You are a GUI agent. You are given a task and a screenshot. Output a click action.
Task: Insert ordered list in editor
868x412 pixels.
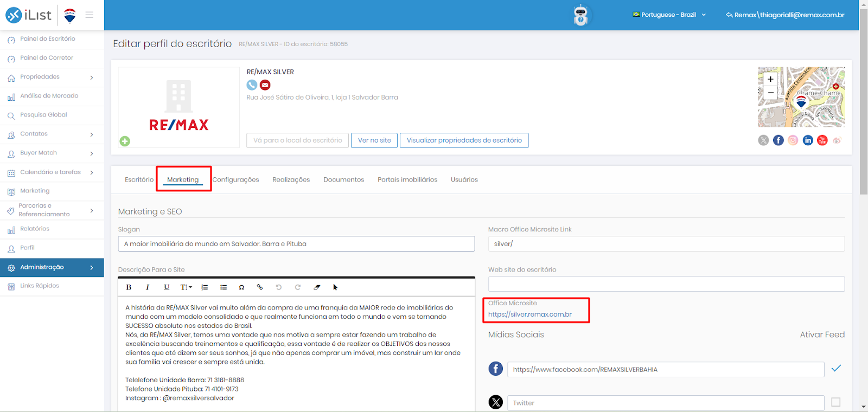click(205, 287)
